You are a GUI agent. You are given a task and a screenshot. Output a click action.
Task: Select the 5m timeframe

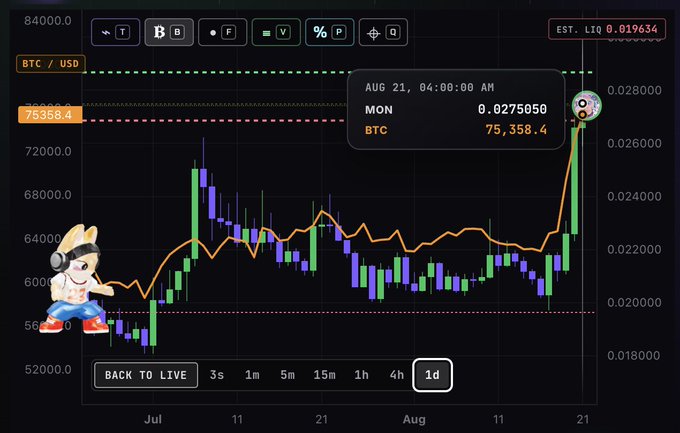click(x=288, y=375)
